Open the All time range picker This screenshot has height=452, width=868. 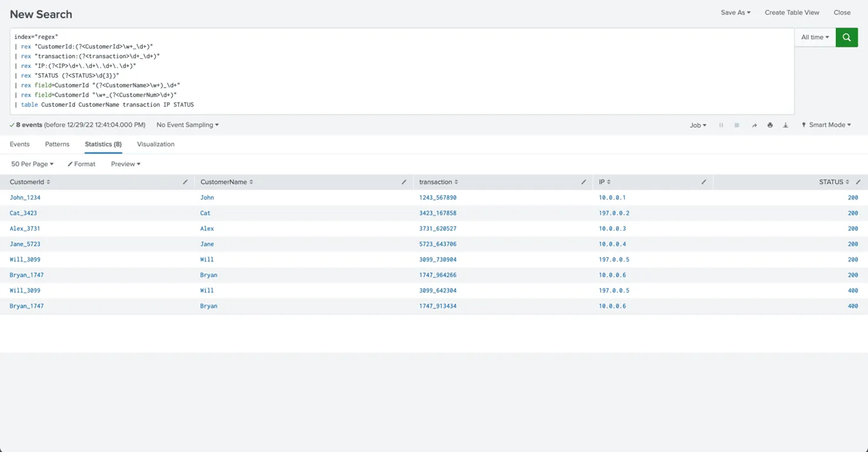tap(815, 37)
